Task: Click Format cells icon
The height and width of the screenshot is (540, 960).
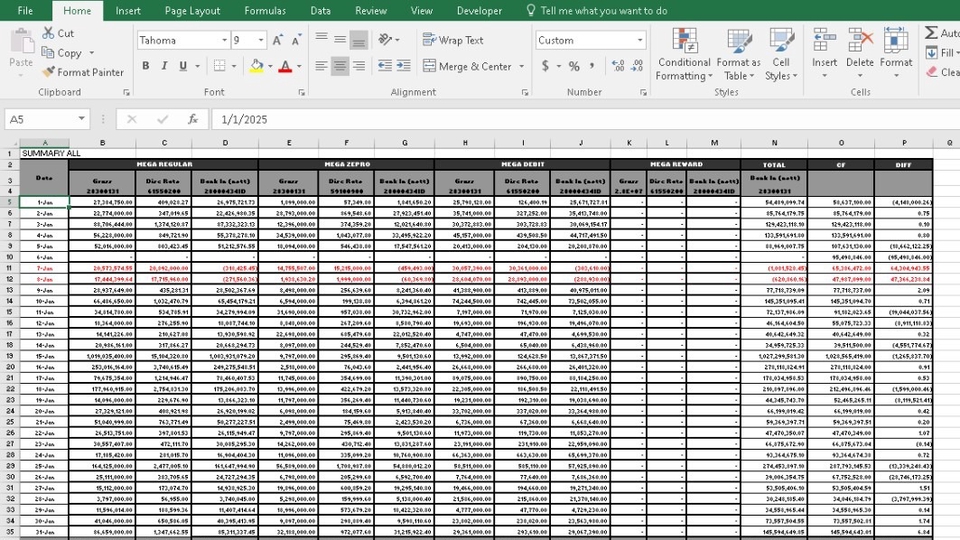Action: pos(896,41)
